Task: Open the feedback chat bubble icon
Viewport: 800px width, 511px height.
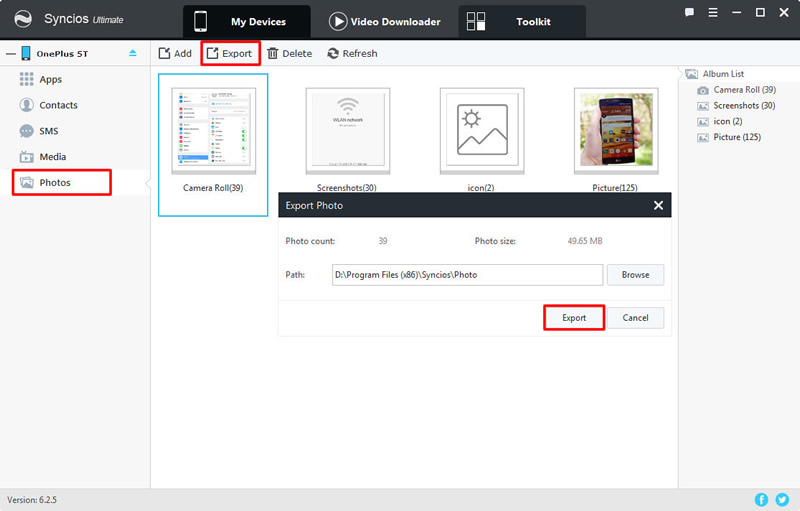Action: (689, 13)
